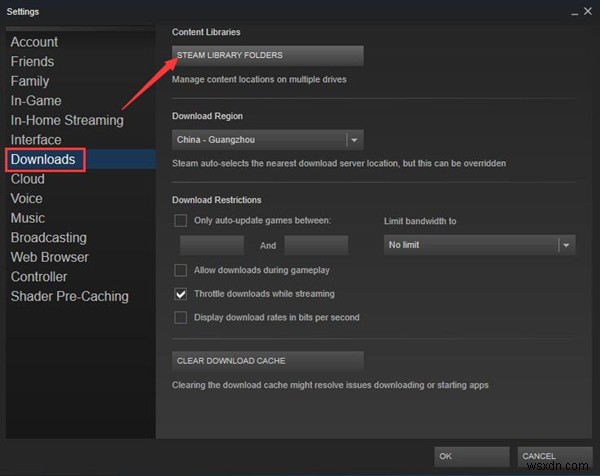The image size is (600, 476).
Task: Open the Download Region dropdown
Action: [x=267, y=140]
